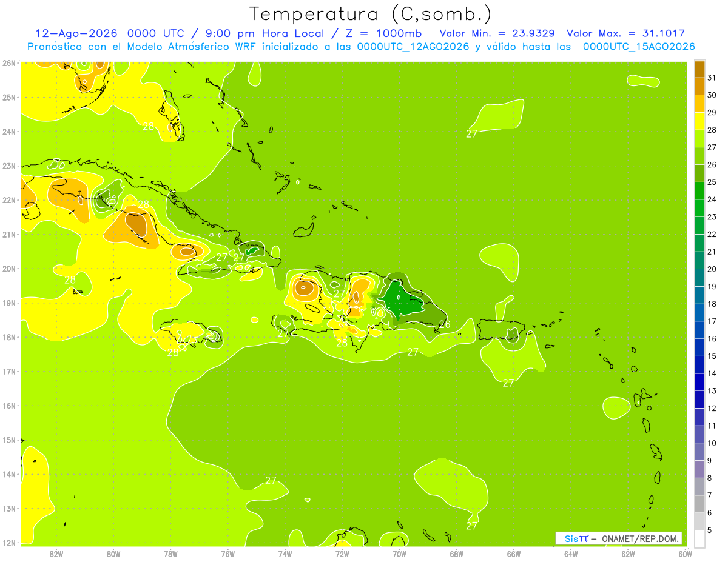Screen dimensions: 728x562
Task: Click the initialization time '0000UTC_12AGO2026'
Action: pos(413,47)
